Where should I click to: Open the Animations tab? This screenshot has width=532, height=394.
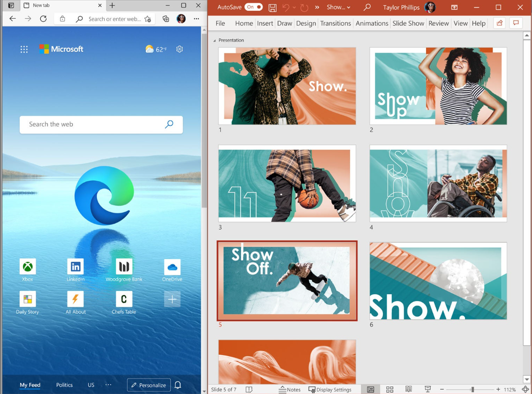tap(372, 23)
